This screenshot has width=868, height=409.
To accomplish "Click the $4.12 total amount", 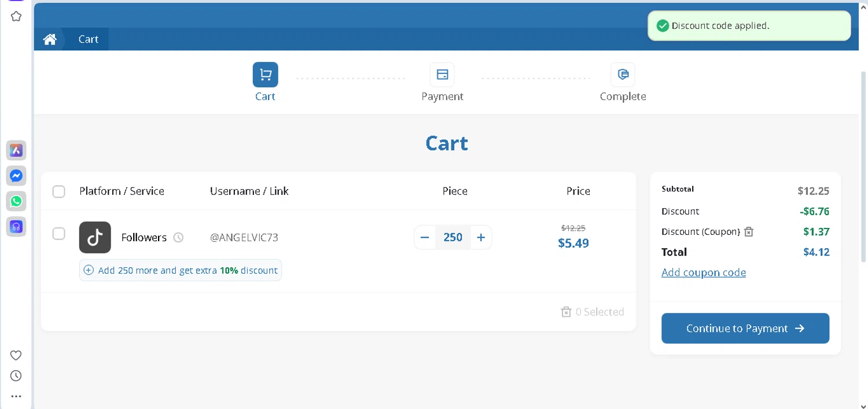I will click(x=816, y=252).
